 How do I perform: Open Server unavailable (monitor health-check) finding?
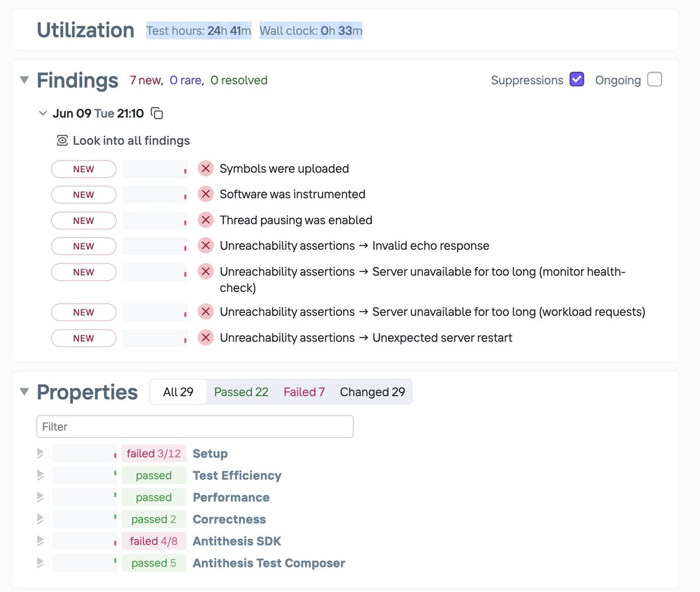[423, 280]
